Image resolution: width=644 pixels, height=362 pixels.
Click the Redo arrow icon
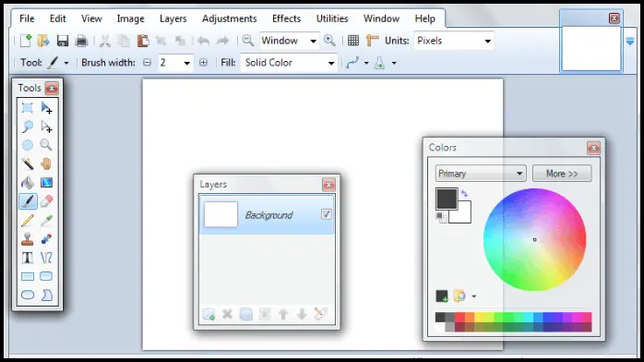pos(222,41)
